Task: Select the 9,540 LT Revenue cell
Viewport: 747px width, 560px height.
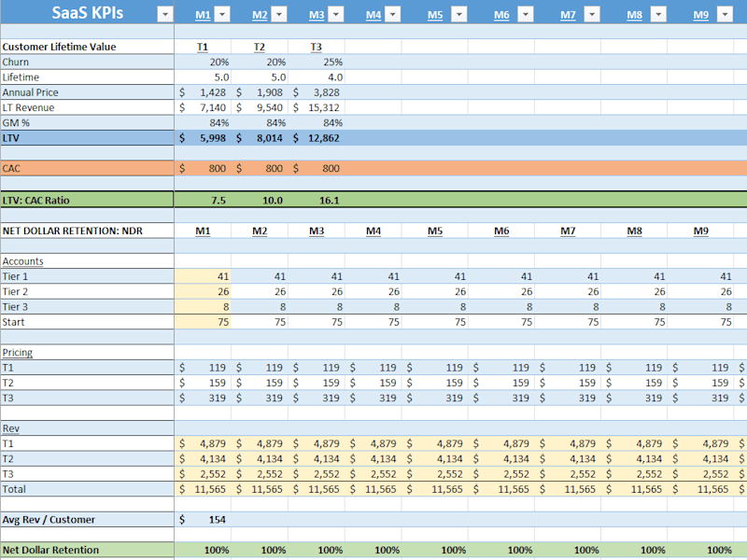Action: tap(260, 107)
